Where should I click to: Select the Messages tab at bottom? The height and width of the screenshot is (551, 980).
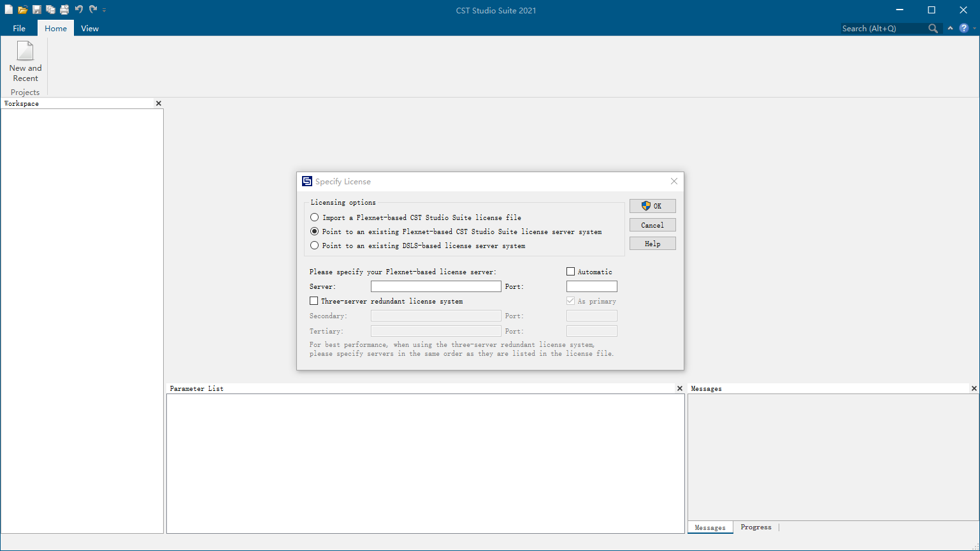[x=710, y=527]
